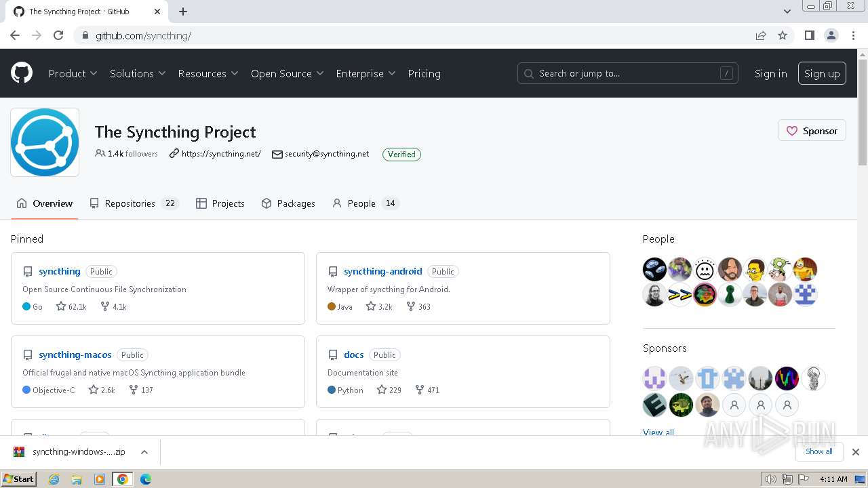The image size is (868, 488).
Task: Open the Chrome profile avatar icon
Action: (831, 35)
